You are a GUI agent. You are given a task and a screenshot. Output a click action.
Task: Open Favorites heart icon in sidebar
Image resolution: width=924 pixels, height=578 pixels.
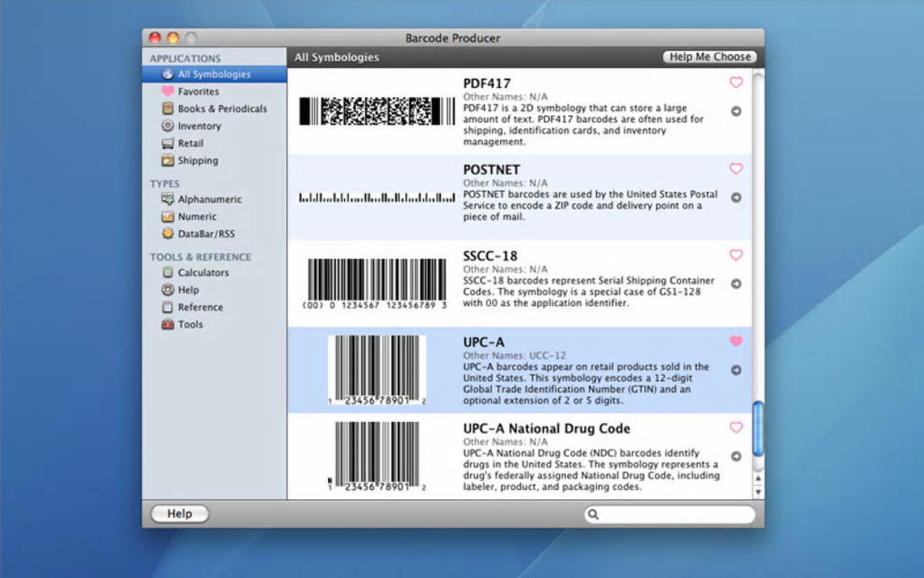pyautogui.click(x=168, y=92)
